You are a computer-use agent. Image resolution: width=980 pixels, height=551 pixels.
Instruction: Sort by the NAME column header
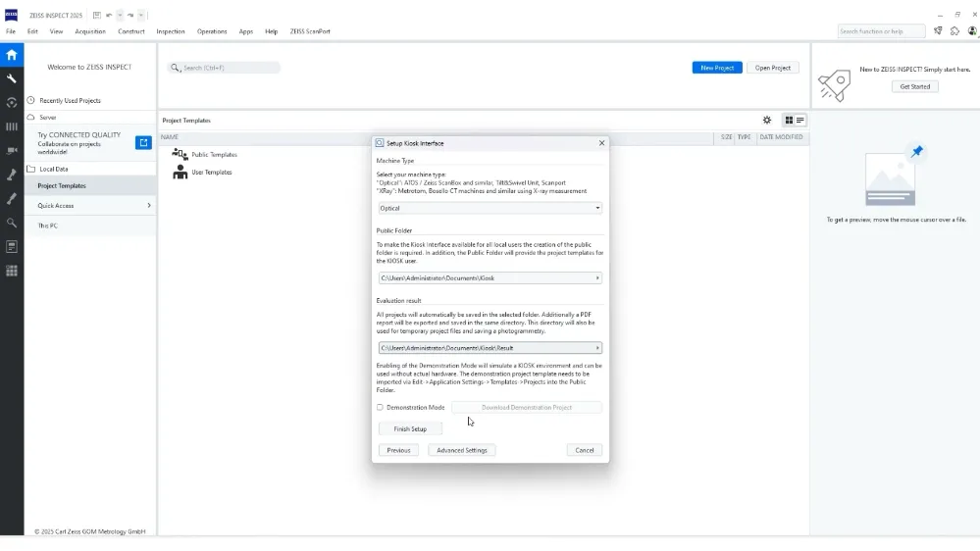pos(170,137)
